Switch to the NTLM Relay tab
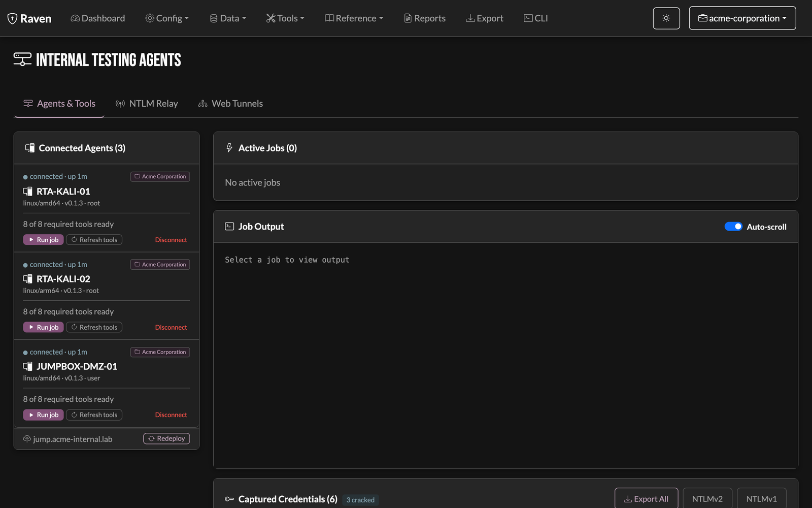Image resolution: width=812 pixels, height=508 pixels. coord(147,104)
